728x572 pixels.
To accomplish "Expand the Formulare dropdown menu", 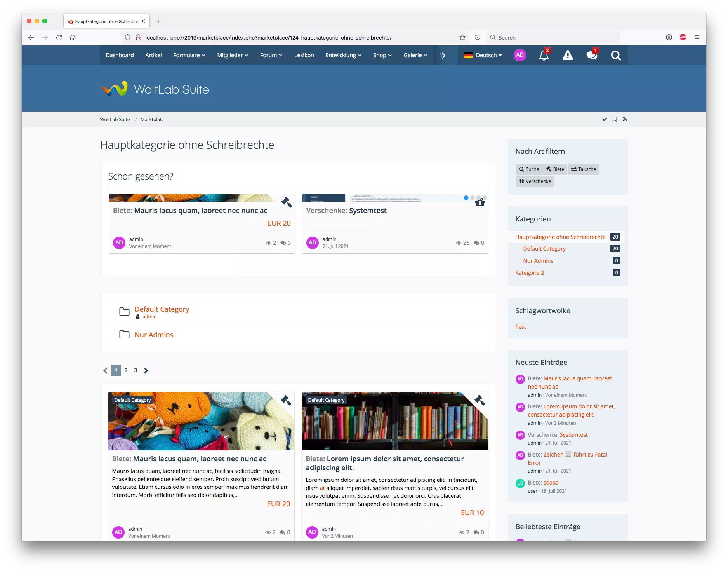I will (189, 55).
